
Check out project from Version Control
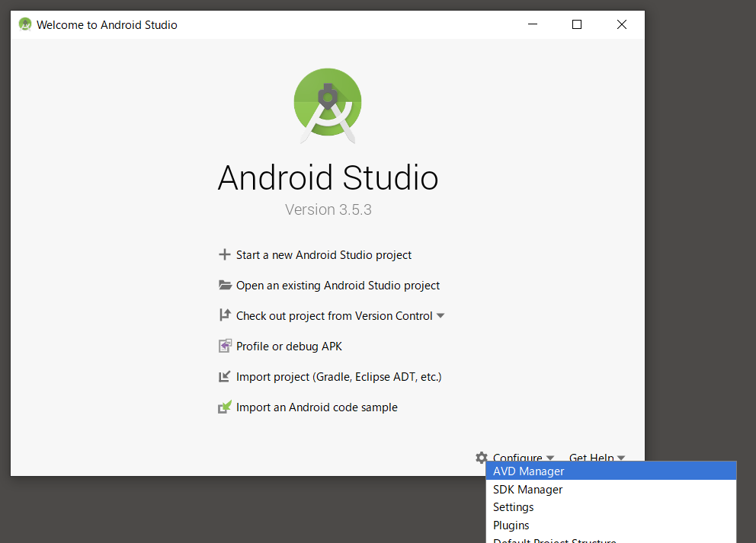coord(334,315)
